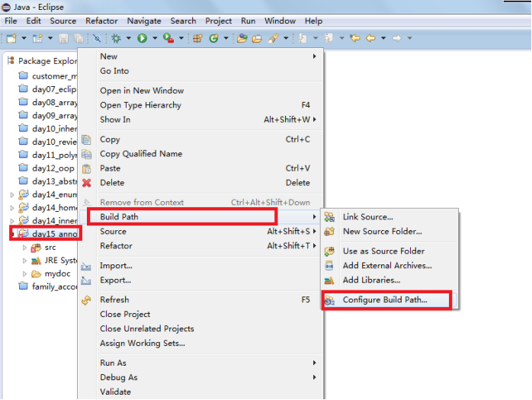532x400 pixels.
Task: Open the Window menu
Action: point(280,21)
